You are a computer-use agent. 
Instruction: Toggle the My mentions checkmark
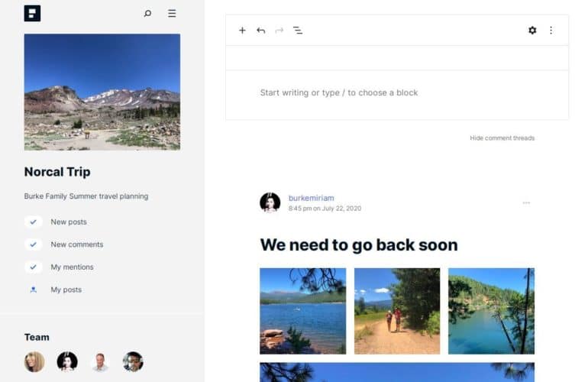(x=34, y=267)
